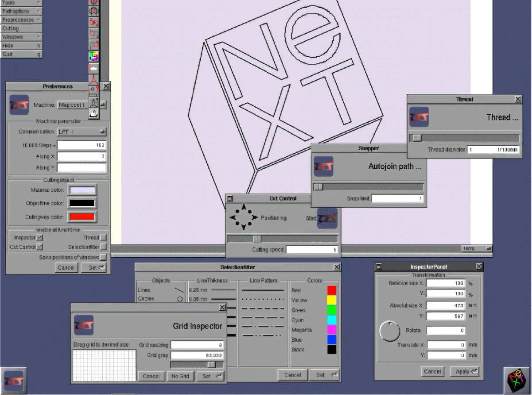Choose the Quit menu item
Screen dimensions: 532x395
pos(21,54)
